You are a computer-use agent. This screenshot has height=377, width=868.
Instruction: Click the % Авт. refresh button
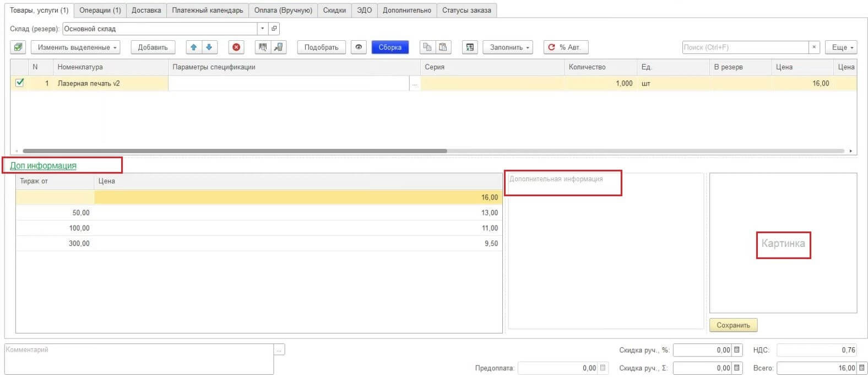coord(566,47)
